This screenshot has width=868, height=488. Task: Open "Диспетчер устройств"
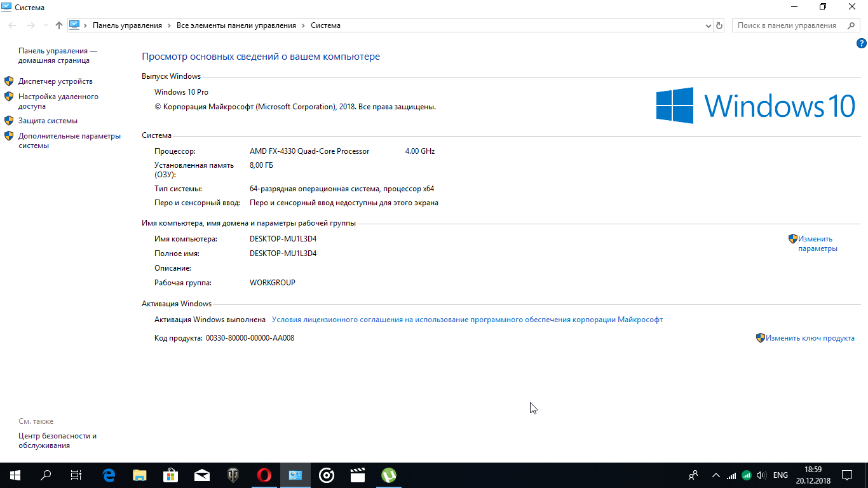(55, 81)
